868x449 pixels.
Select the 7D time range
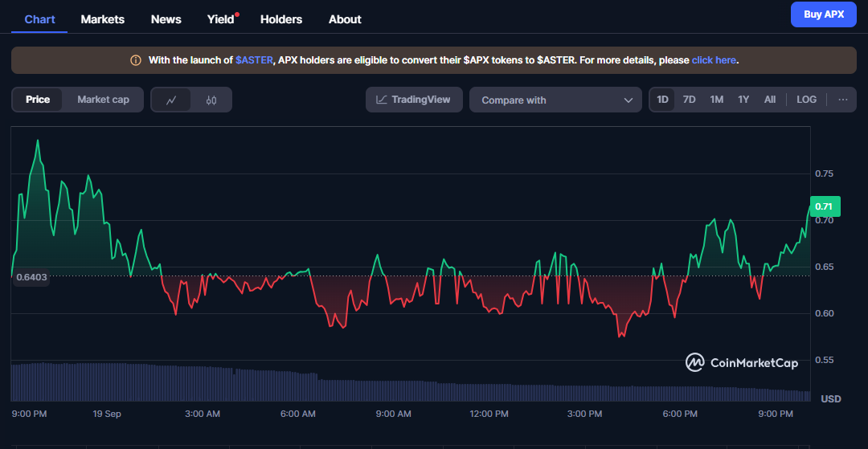[x=689, y=100]
